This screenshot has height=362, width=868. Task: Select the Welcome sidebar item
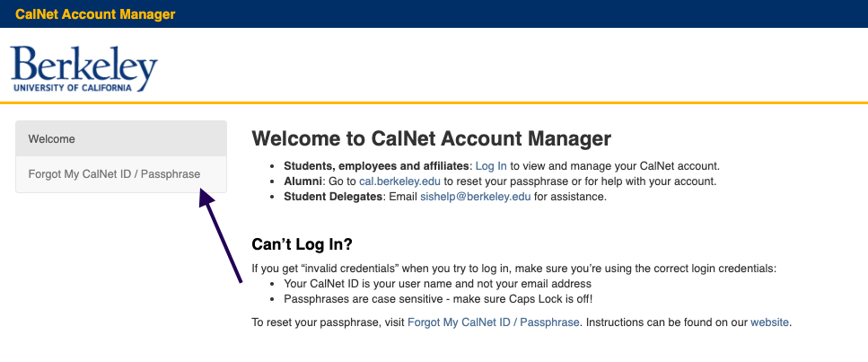(121, 138)
